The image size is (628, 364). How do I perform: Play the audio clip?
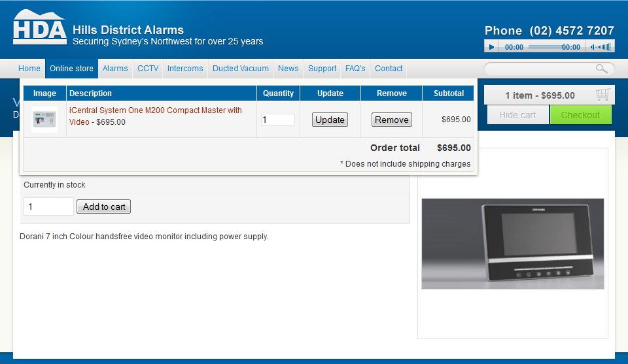point(491,47)
